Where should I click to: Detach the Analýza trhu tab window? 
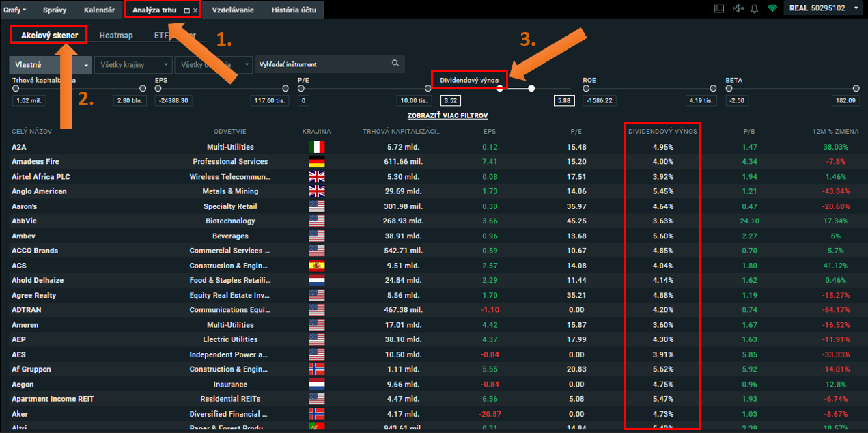pyautogui.click(x=187, y=11)
